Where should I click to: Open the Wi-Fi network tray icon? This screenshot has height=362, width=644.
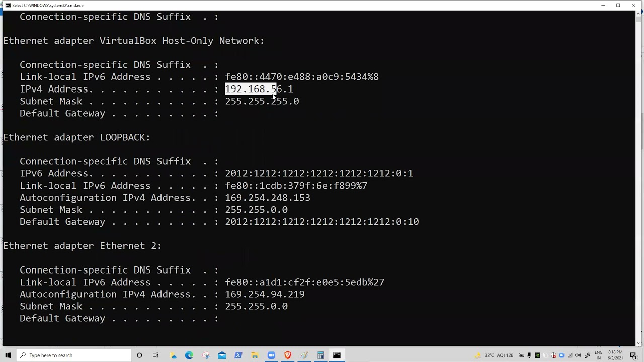570,355
